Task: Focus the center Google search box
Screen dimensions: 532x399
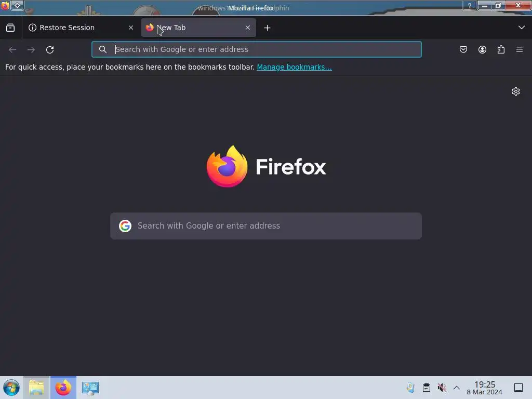Action: coord(266,226)
